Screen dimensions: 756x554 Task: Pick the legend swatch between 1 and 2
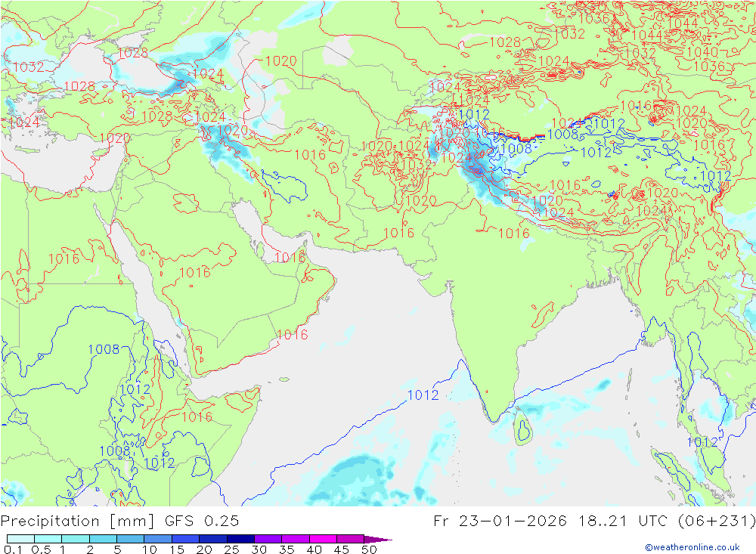point(76,539)
